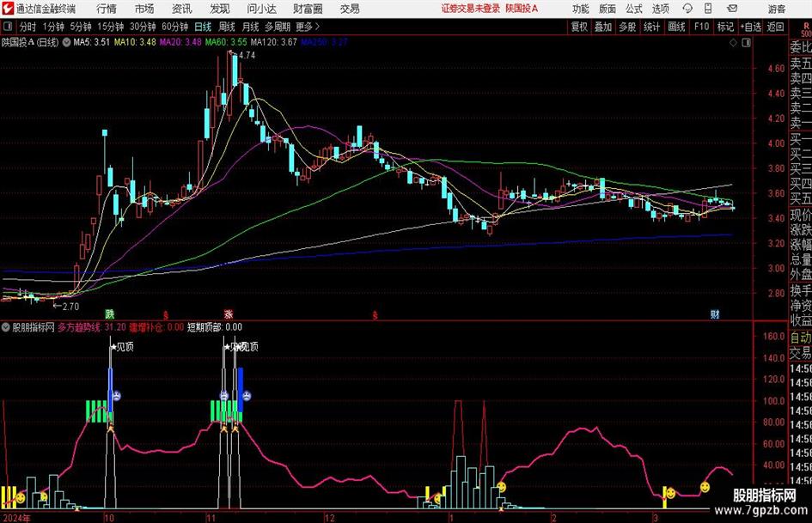Viewport: 812px width, 523px height.
Task: Open the 选项 menu
Action: point(660,9)
